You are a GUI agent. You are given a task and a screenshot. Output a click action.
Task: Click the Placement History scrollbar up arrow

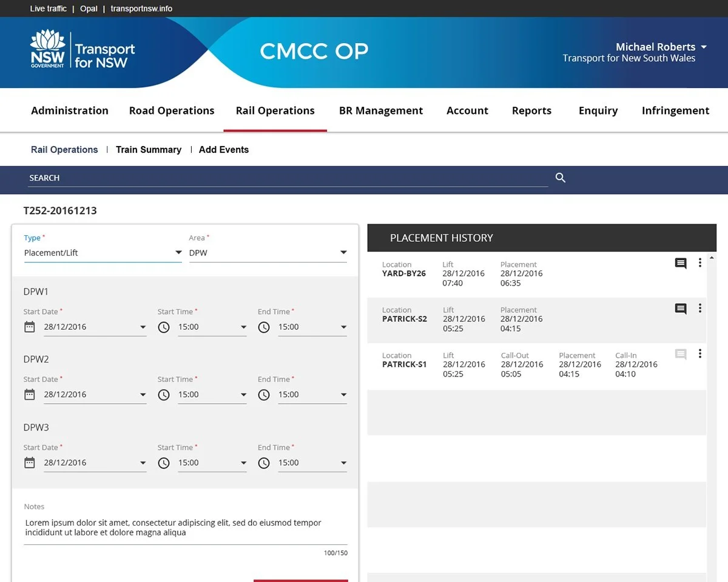[x=712, y=258]
